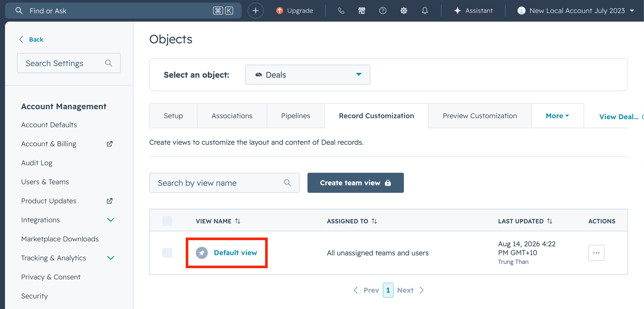Open the Deals object dropdown
644x309 pixels.
tap(308, 75)
